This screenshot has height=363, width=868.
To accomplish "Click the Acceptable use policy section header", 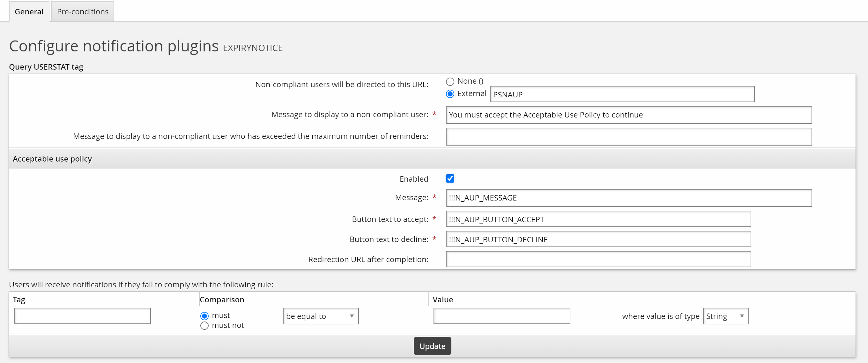I will [52, 159].
